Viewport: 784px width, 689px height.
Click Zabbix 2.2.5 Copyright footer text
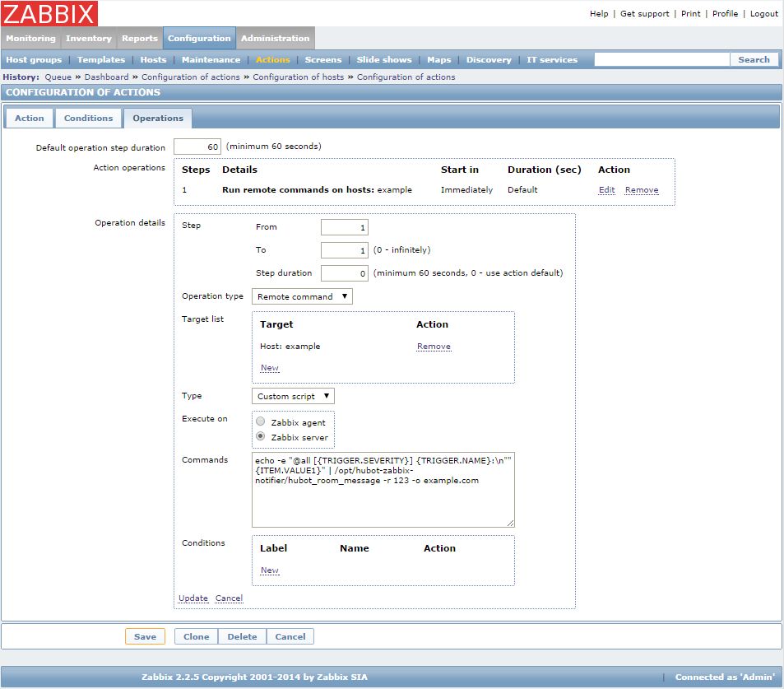click(x=254, y=677)
